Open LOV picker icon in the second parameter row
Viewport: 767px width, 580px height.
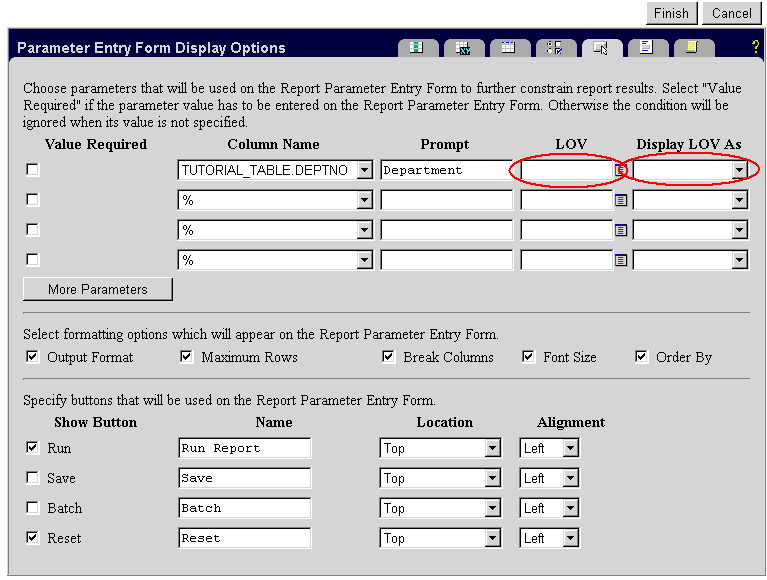(621, 201)
